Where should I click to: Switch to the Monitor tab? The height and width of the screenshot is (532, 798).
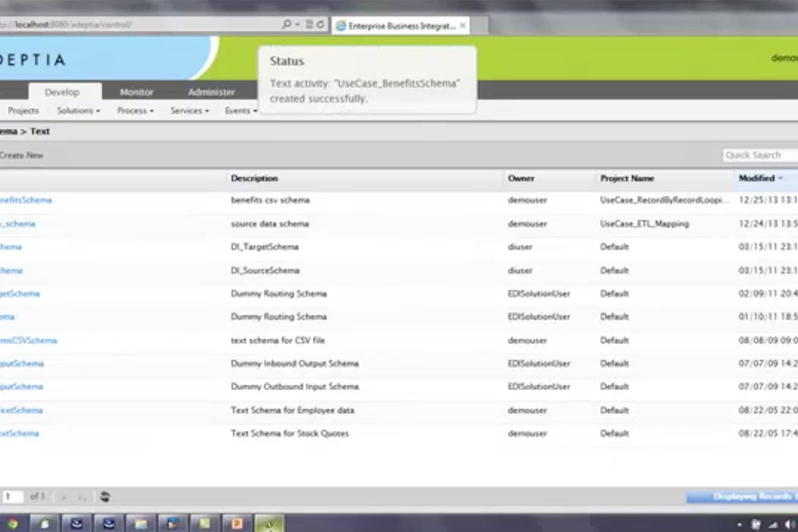(x=136, y=92)
